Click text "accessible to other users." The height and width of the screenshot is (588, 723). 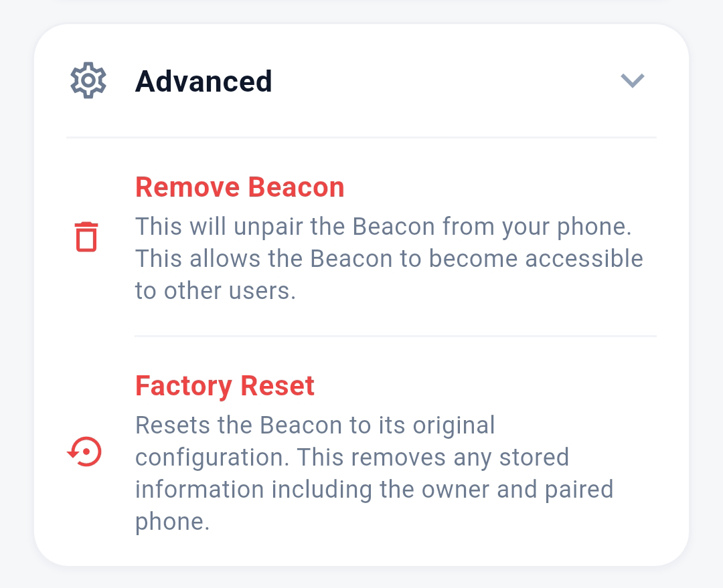point(389,275)
